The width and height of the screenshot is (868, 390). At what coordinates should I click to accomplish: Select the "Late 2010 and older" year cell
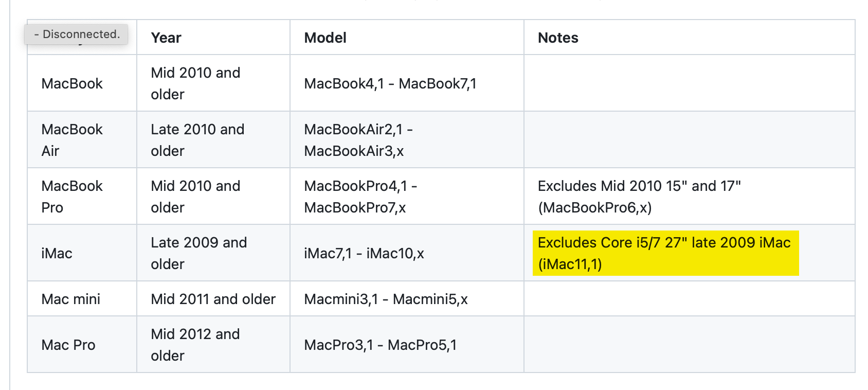pyautogui.click(x=197, y=140)
